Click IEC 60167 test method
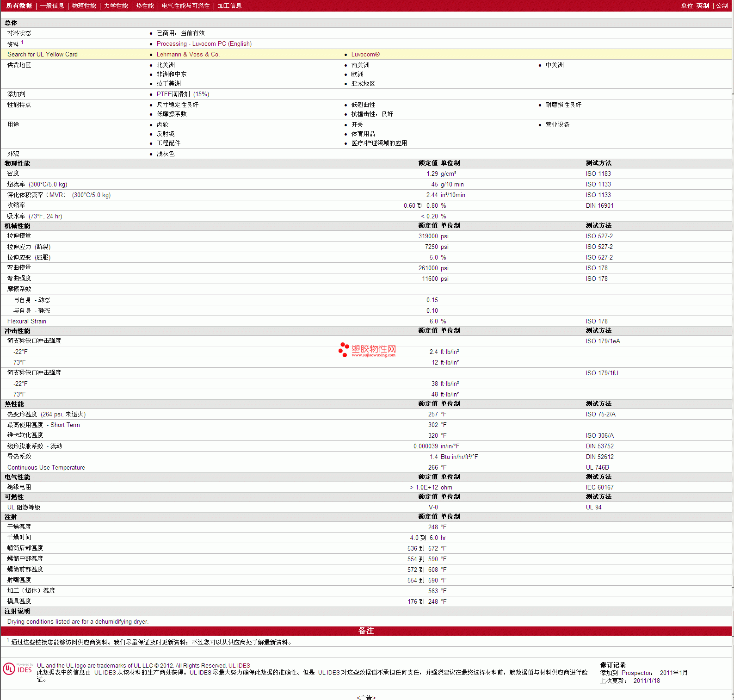The image size is (734, 700). [599, 487]
